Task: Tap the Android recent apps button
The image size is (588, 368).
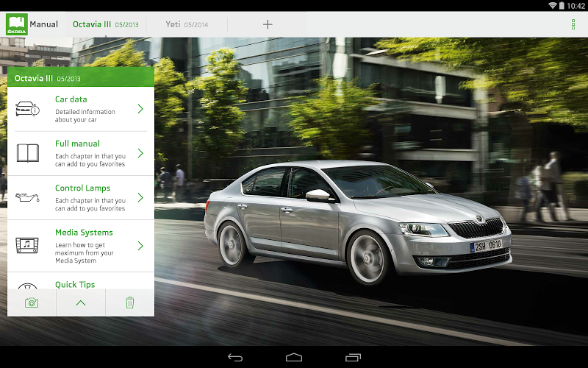Action: (353, 357)
